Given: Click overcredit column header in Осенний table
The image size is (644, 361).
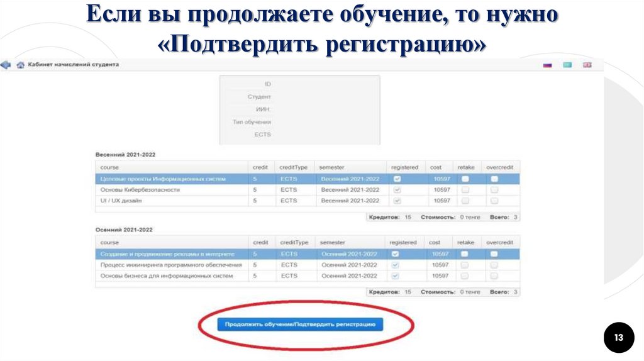Looking at the screenshot, I should pos(500,243).
